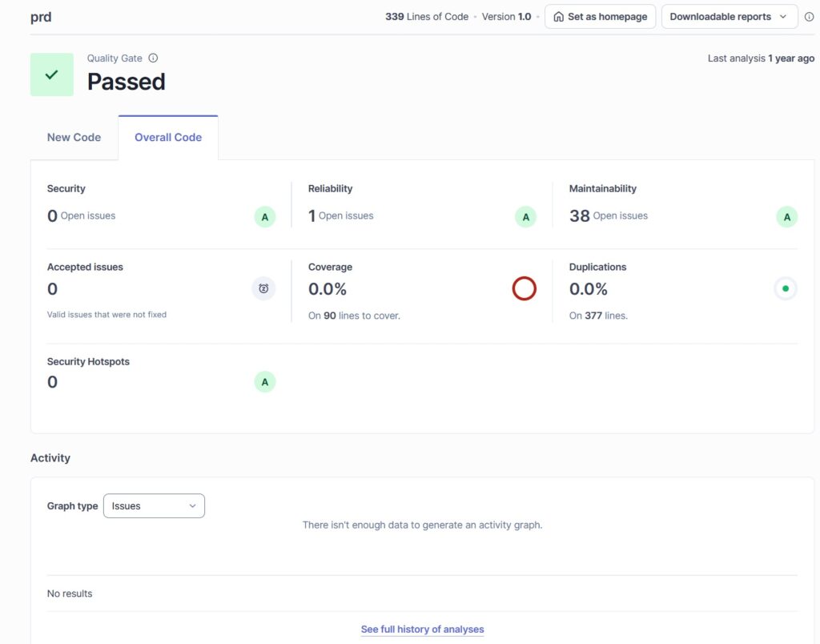
Task: Click the Security Hotspots A badge
Action: click(264, 382)
